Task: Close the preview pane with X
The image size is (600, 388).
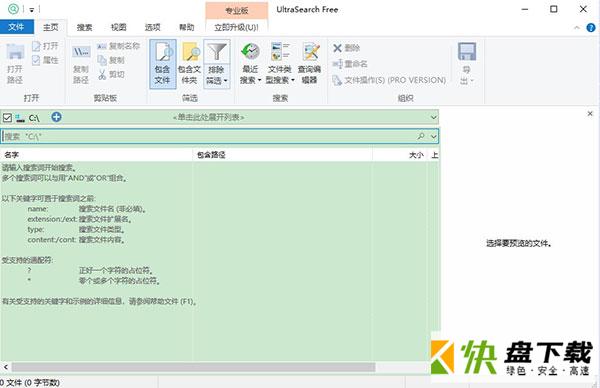Action: click(x=590, y=114)
